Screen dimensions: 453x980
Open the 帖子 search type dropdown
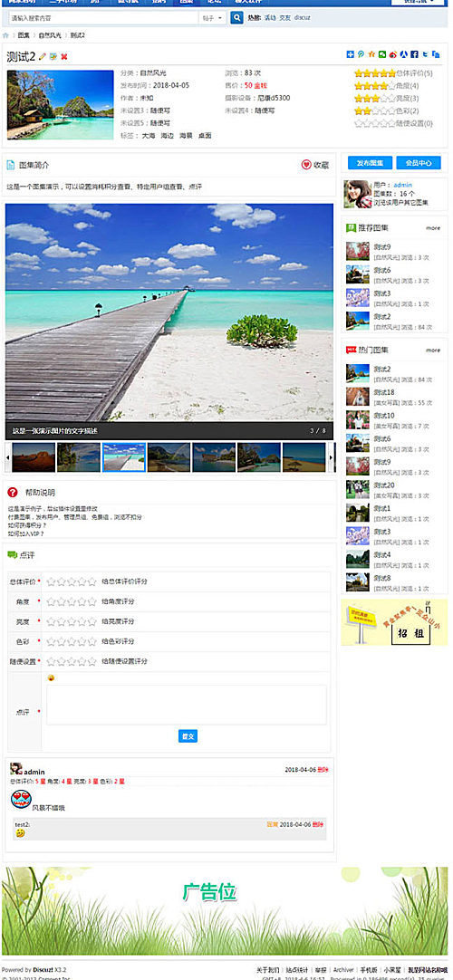pos(212,18)
